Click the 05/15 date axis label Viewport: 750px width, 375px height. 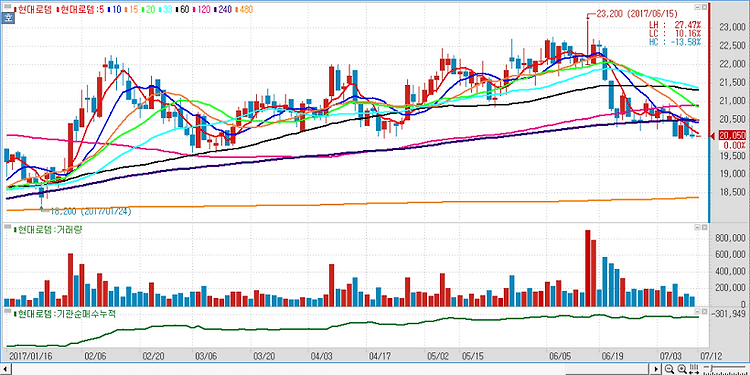coord(473,357)
